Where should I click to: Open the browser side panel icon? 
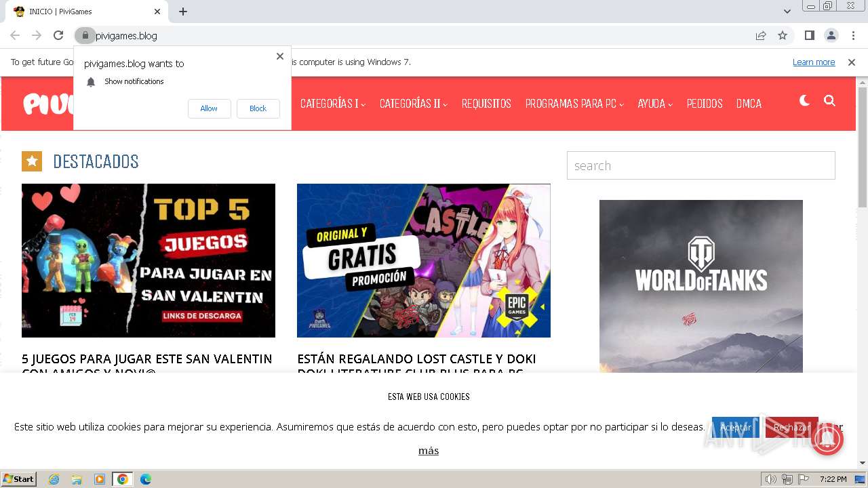coord(809,35)
